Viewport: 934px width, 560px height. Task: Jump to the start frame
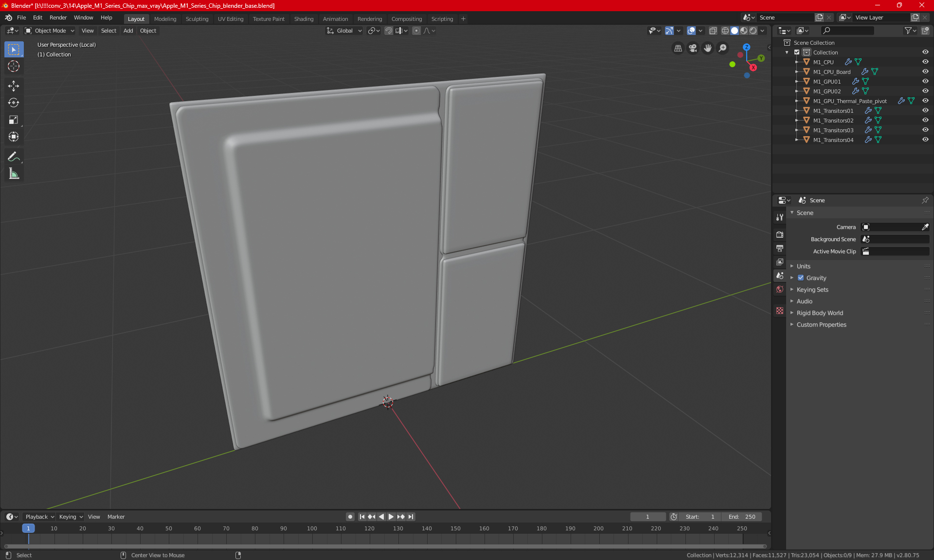tap(362, 517)
